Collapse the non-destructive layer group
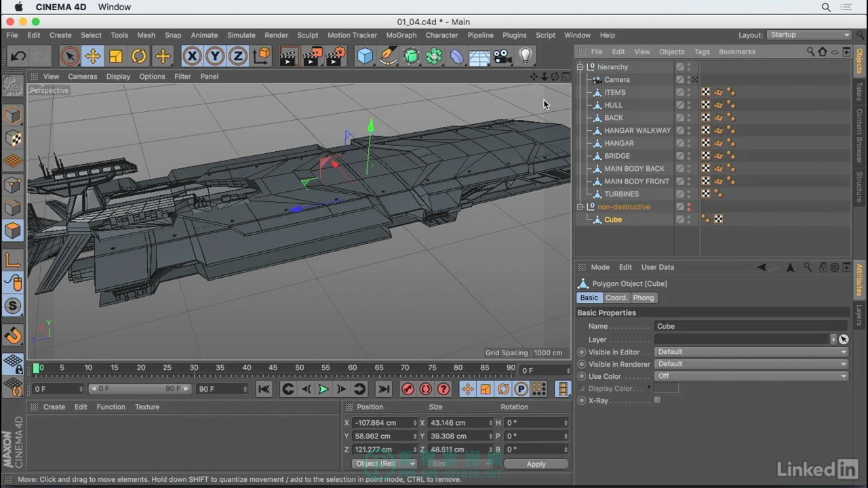This screenshot has width=868, height=488. point(580,207)
